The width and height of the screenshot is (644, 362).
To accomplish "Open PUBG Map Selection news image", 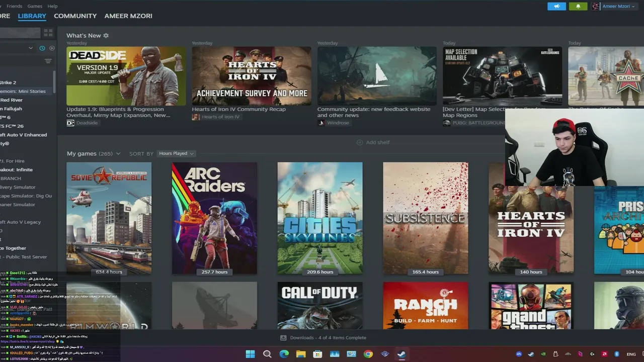I will [502, 76].
